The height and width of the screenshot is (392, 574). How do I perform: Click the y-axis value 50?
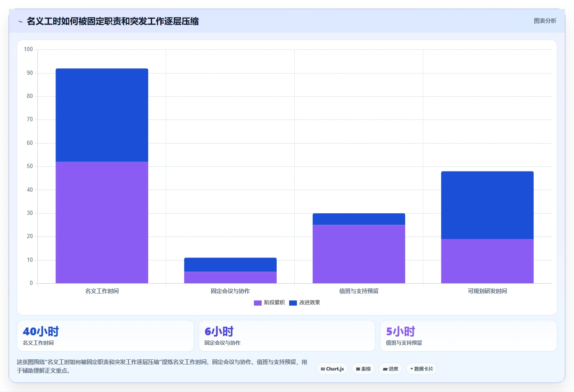click(x=30, y=166)
